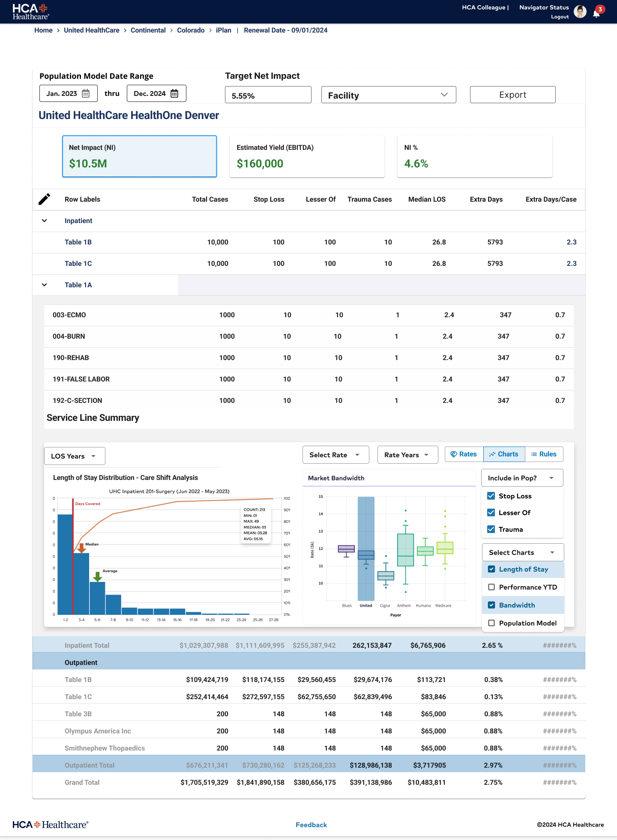The height and width of the screenshot is (840, 617).
Task: Click the HCA Healthcare logo in header
Action: pos(30,12)
